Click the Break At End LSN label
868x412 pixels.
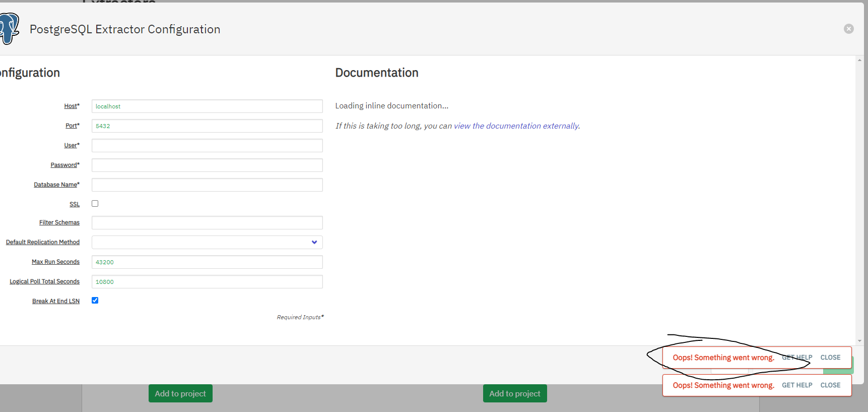56,301
